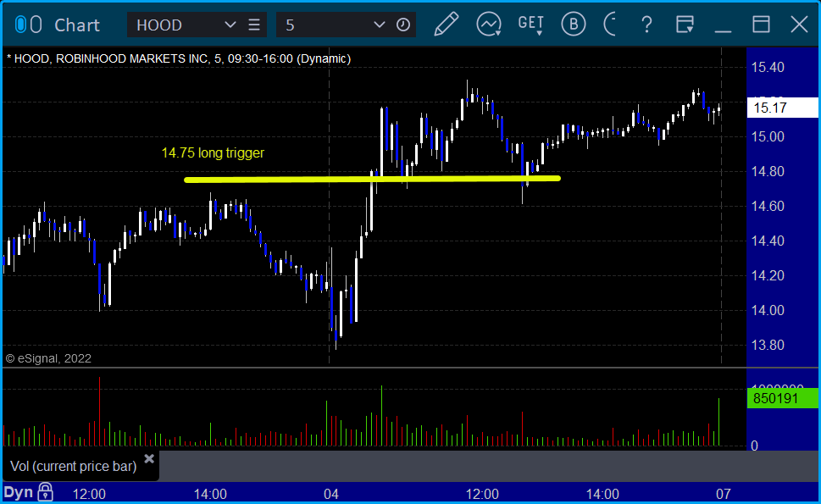This screenshot has height=504, width=821.
Task: Select the "14.75 long trigger" text annotation
Action: 213,152
